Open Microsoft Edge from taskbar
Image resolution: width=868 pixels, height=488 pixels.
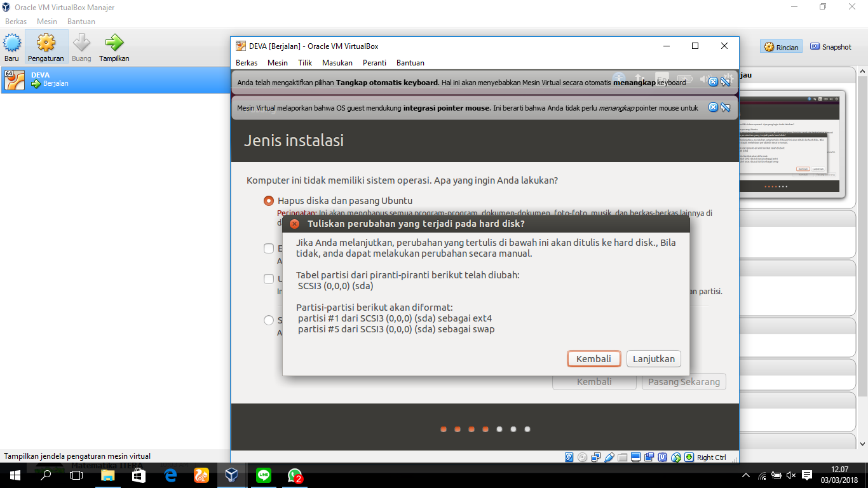tap(170, 475)
